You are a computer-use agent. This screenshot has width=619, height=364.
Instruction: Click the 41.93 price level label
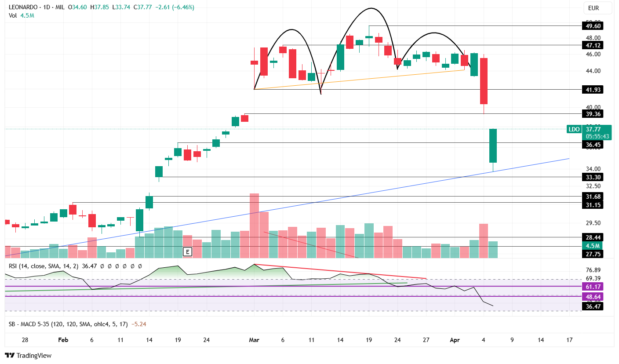pos(592,90)
